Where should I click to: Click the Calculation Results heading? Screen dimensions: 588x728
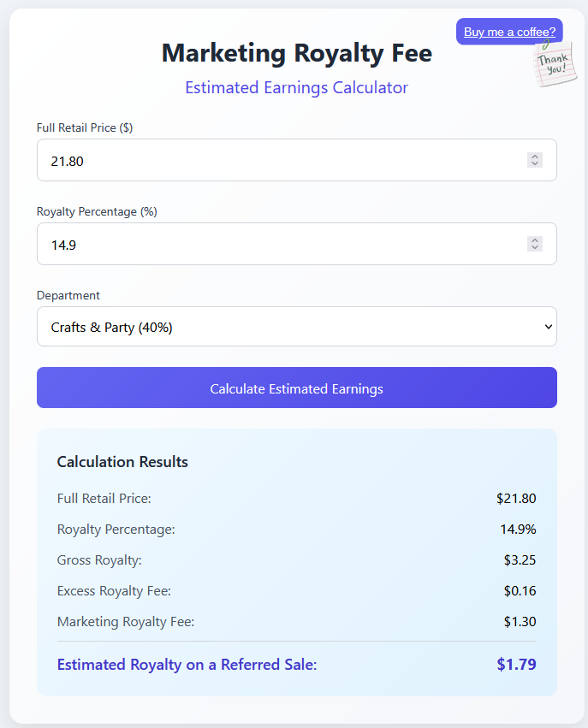point(122,462)
